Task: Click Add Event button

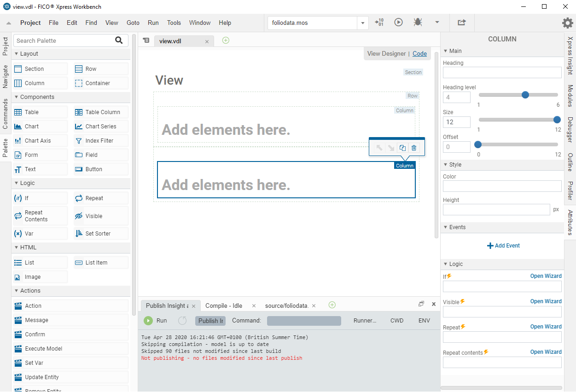Action: (x=503, y=246)
